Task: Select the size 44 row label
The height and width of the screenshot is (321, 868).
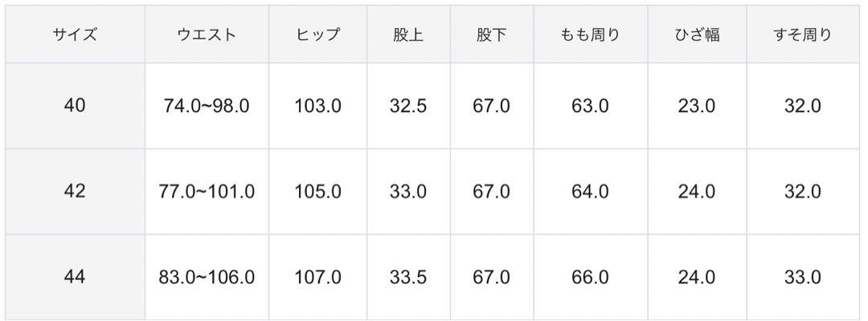Action: tap(75, 277)
